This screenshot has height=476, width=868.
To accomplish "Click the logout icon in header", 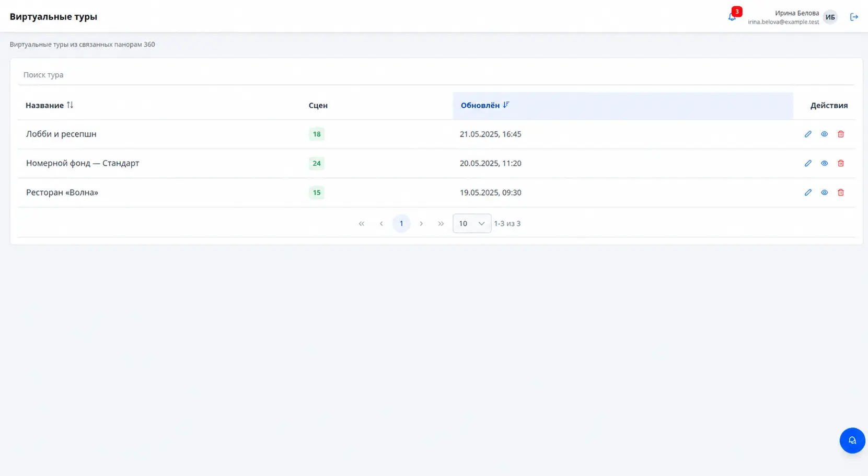I will pos(854,17).
